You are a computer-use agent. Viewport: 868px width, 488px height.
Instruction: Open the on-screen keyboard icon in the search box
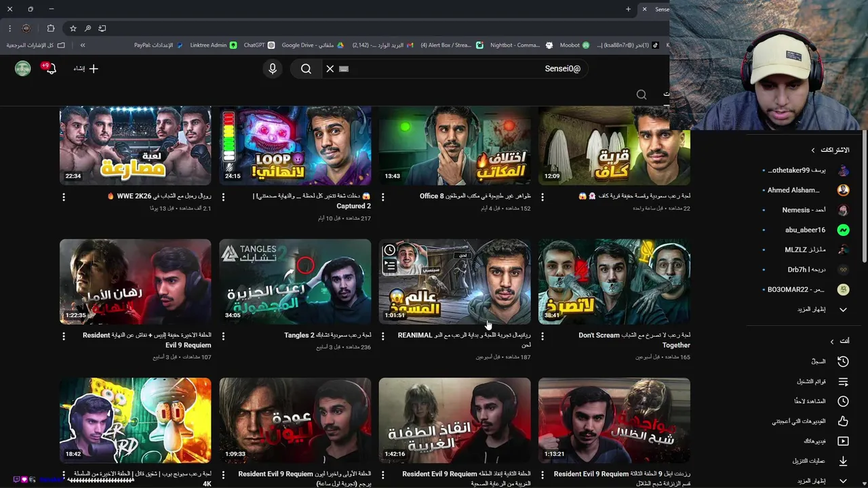[x=344, y=68]
